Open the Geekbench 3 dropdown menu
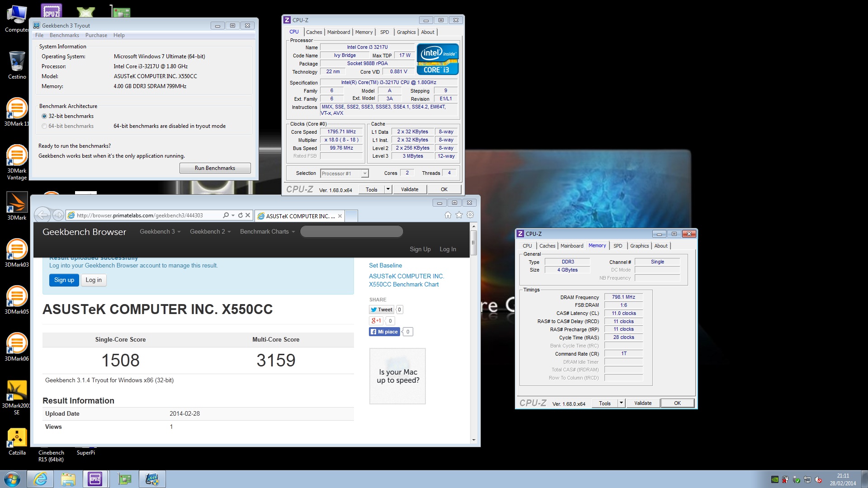The width and height of the screenshot is (868, 488). coord(160,231)
